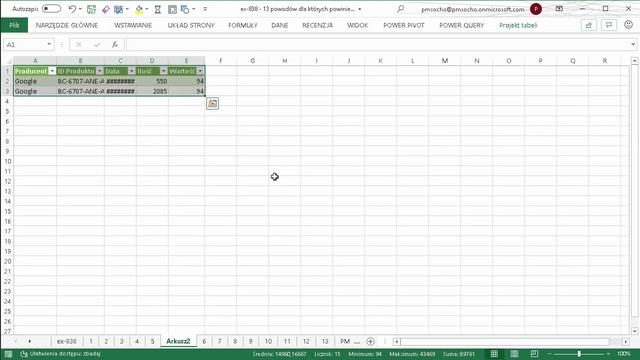Click the Quick Analysis icon below table

(x=212, y=103)
